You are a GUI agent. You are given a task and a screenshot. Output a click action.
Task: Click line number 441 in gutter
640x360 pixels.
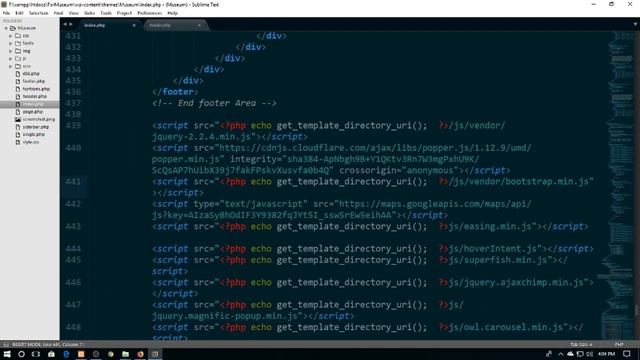click(73, 182)
